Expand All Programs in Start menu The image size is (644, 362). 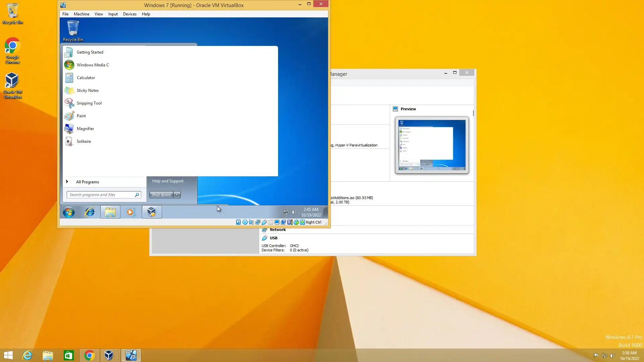point(87,182)
